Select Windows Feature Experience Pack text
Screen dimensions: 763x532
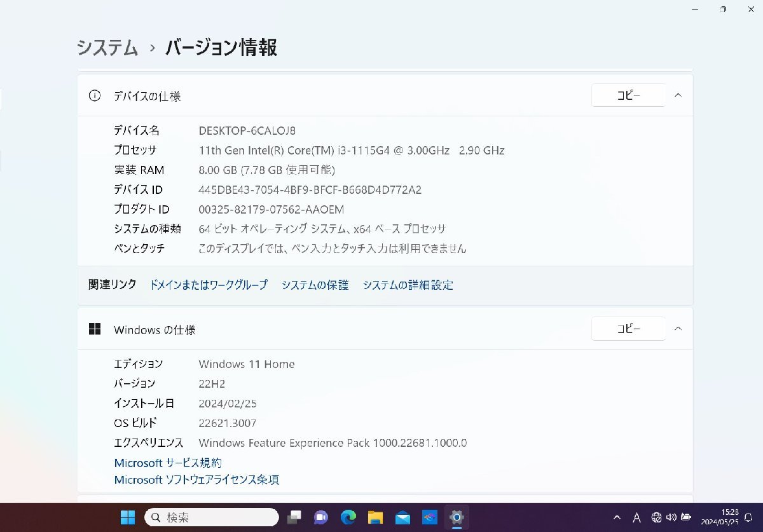(x=333, y=443)
